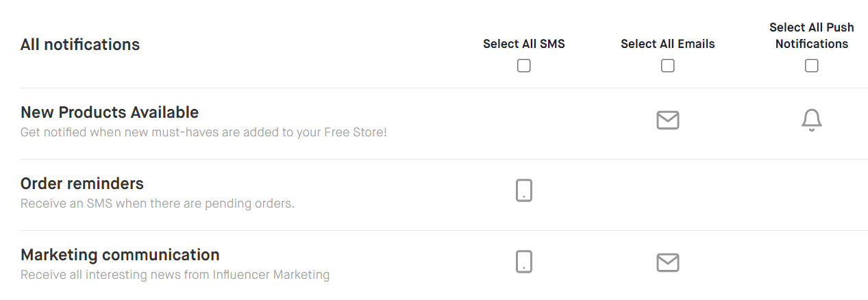Click the 'All notifications' heading
868x300 pixels.
coord(80,45)
